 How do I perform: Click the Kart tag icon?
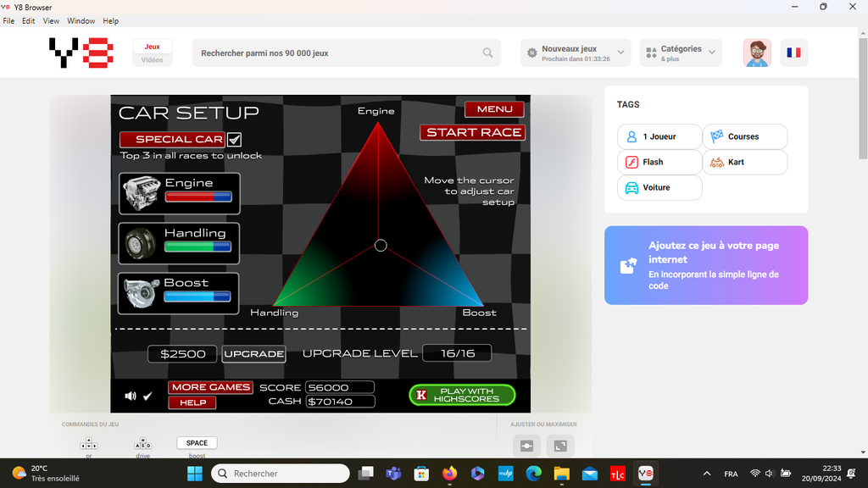pos(716,162)
